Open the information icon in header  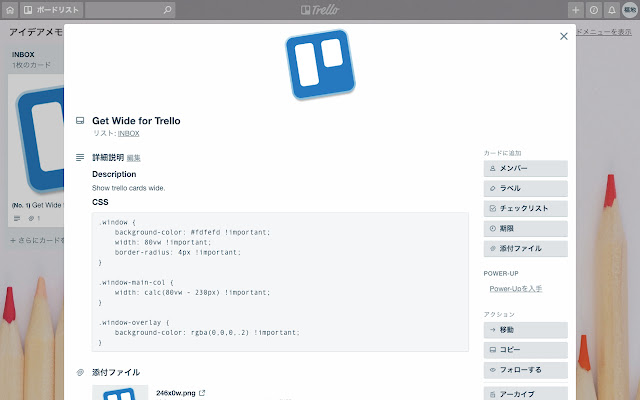(x=593, y=10)
